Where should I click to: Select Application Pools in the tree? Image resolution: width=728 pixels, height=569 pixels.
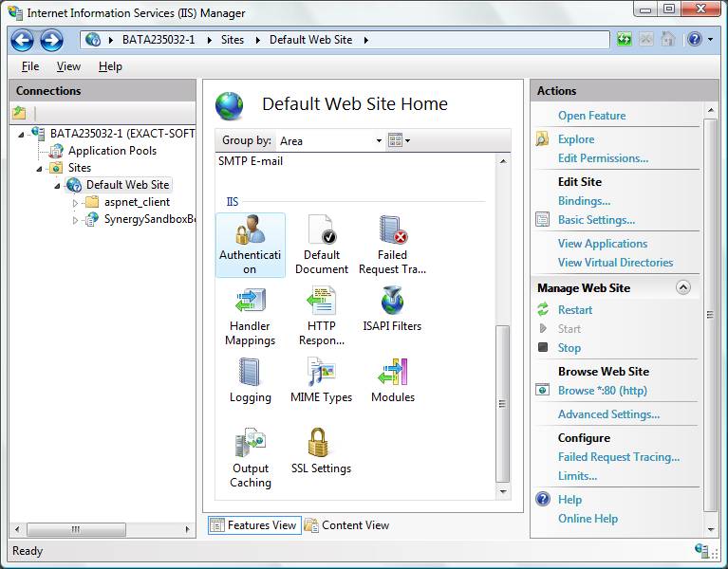tap(112, 151)
